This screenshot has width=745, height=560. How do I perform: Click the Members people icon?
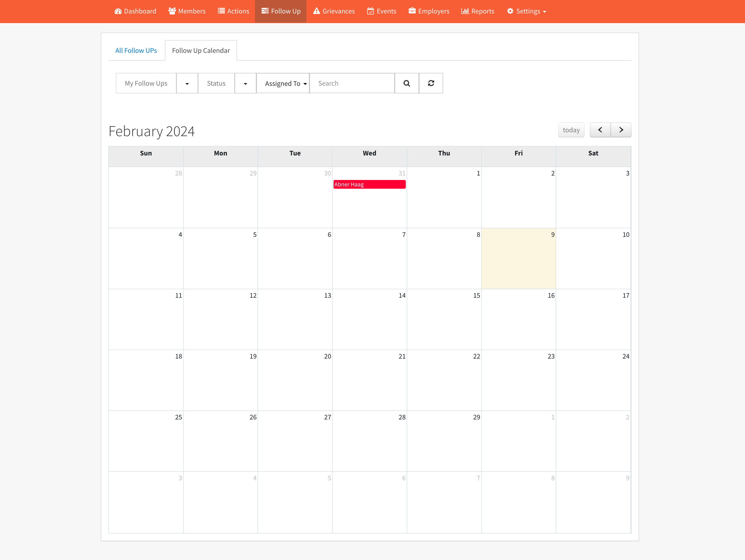[x=172, y=11]
